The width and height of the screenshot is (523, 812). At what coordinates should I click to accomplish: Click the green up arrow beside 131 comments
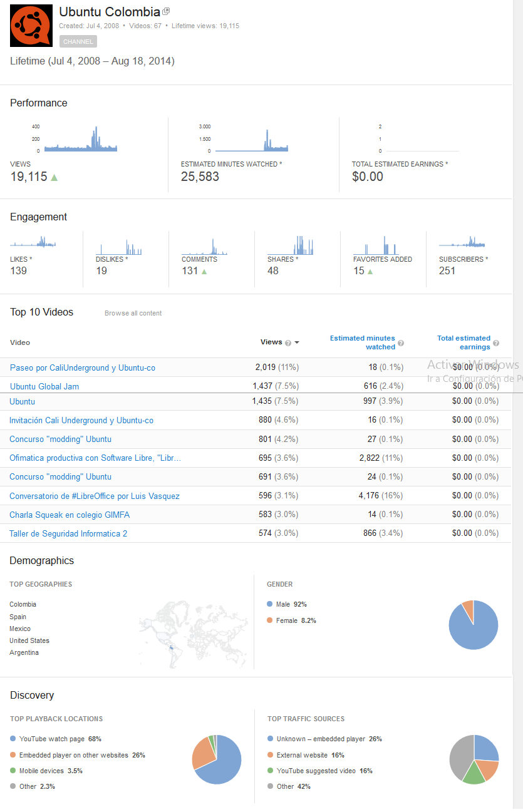click(204, 271)
